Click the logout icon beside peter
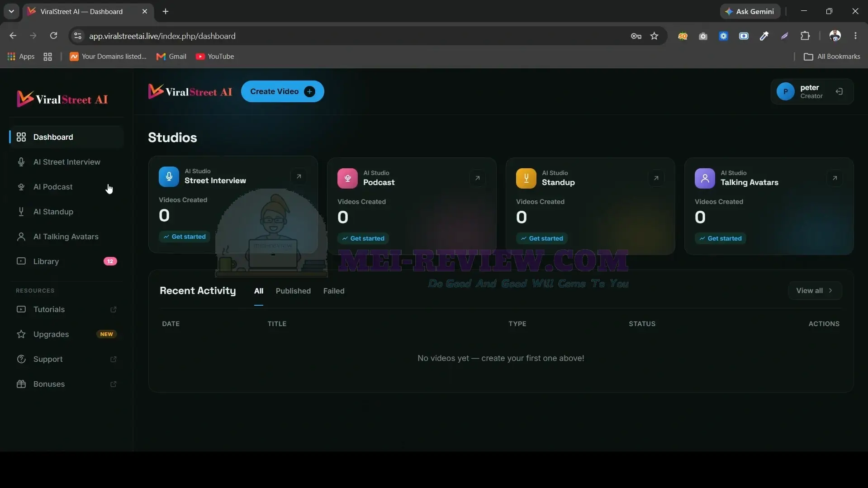868x488 pixels. click(x=839, y=91)
